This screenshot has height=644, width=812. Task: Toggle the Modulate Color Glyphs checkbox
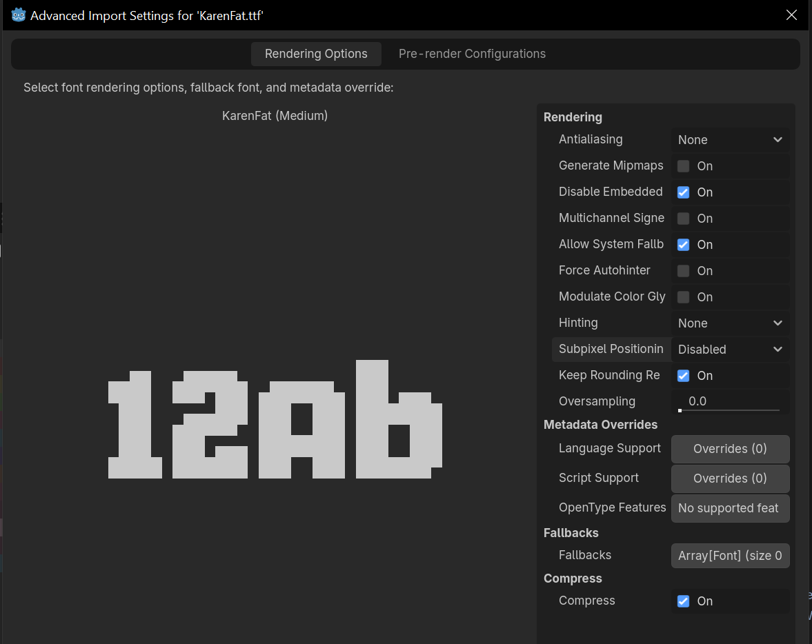pos(683,297)
